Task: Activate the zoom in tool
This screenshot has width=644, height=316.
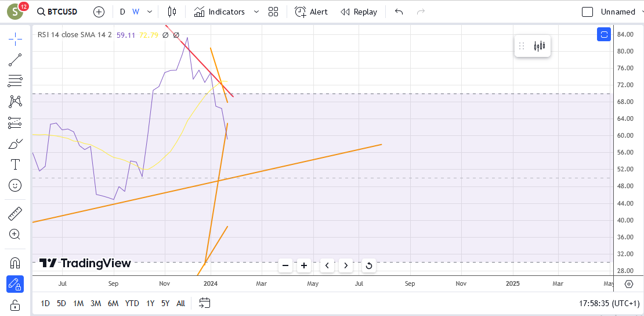Action: [x=15, y=235]
